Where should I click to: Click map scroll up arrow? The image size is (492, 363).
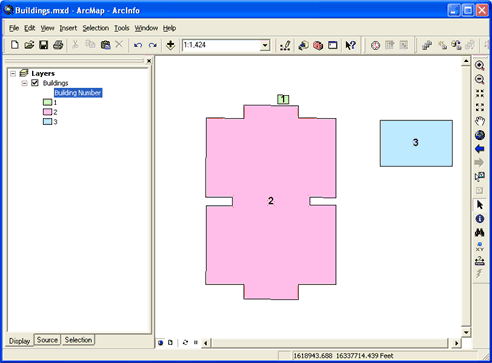pos(466,61)
